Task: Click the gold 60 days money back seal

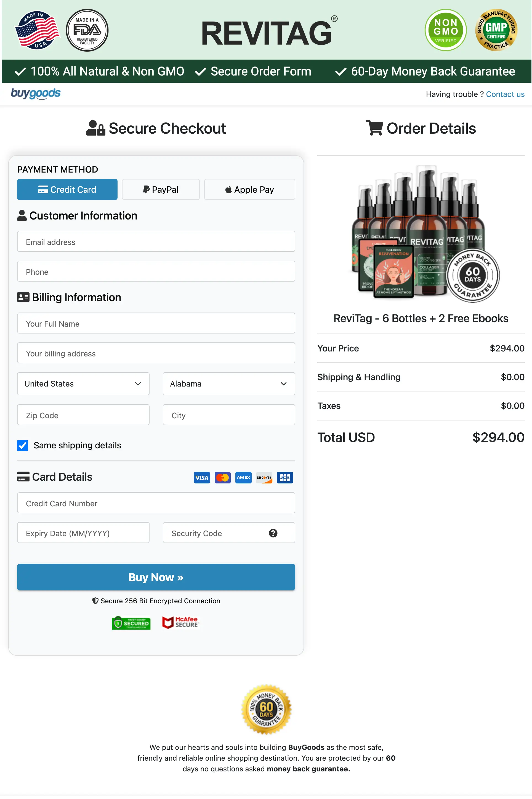Action: tap(266, 709)
